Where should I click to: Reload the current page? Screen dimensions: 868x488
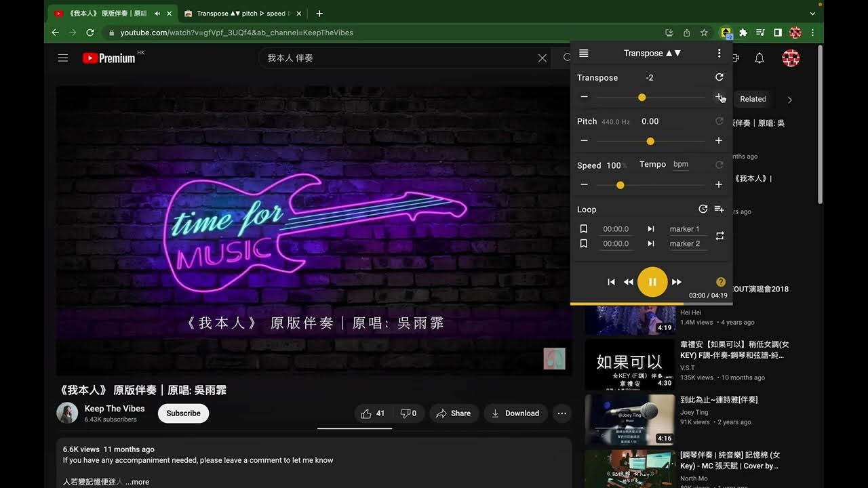click(90, 33)
